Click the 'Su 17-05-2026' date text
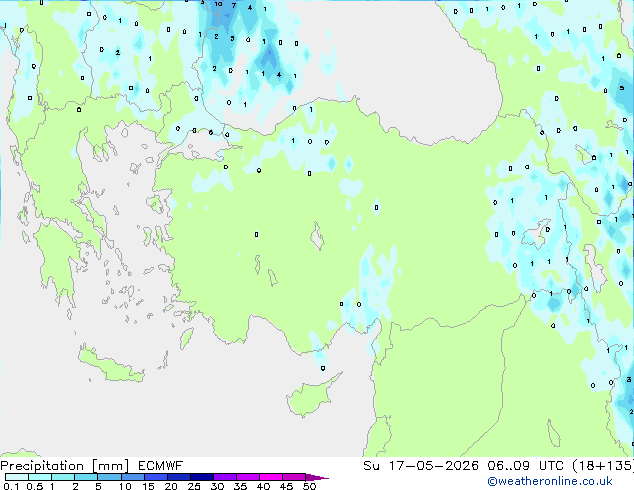The width and height of the screenshot is (634, 490). 421,466
